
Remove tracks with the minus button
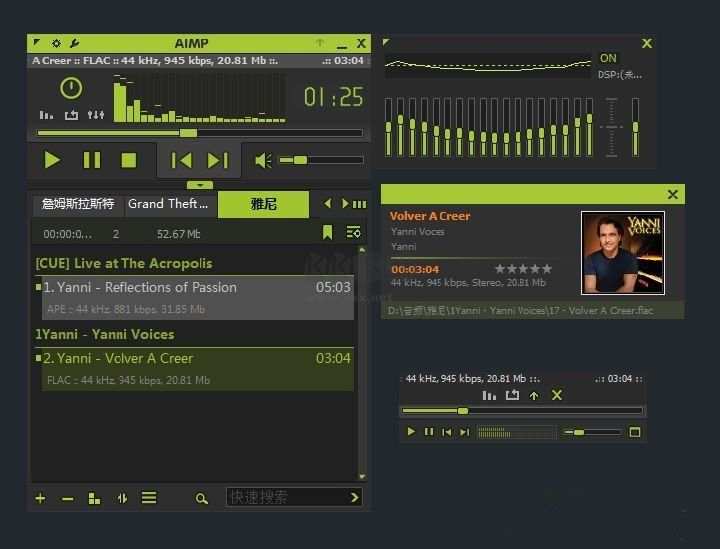coord(68,499)
